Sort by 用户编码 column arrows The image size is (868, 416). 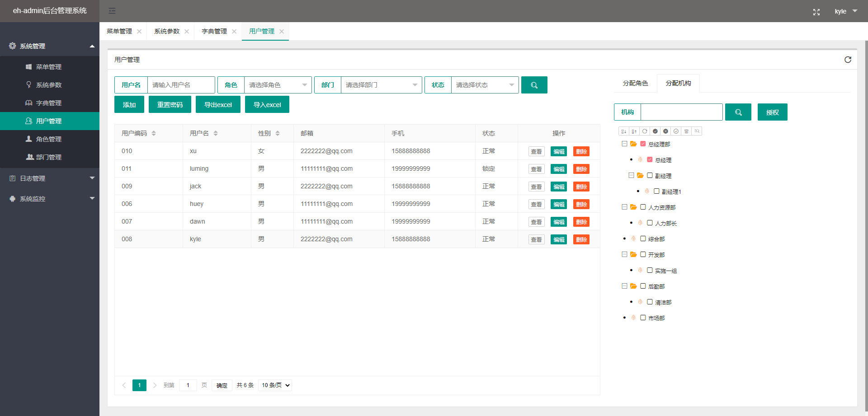(x=154, y=133)
